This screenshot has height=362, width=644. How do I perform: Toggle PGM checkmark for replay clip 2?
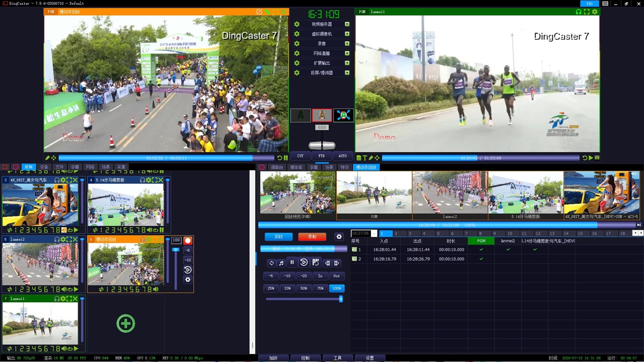point(481,259)
